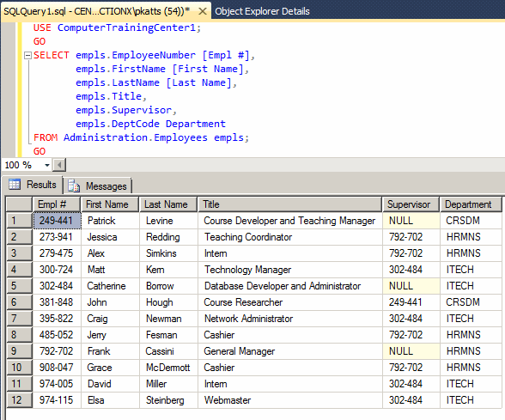Close the SQLQuery1.sql tab
This screenshot has height=420, width=505.
pos(203,12)
